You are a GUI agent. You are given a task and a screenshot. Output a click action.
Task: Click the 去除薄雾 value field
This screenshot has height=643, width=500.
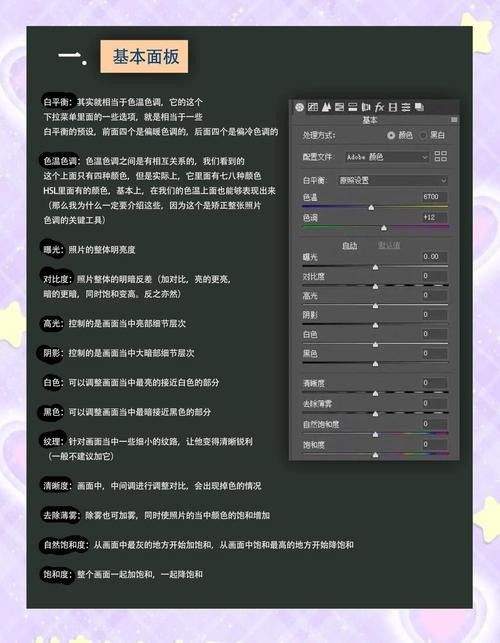click(434, 403)
